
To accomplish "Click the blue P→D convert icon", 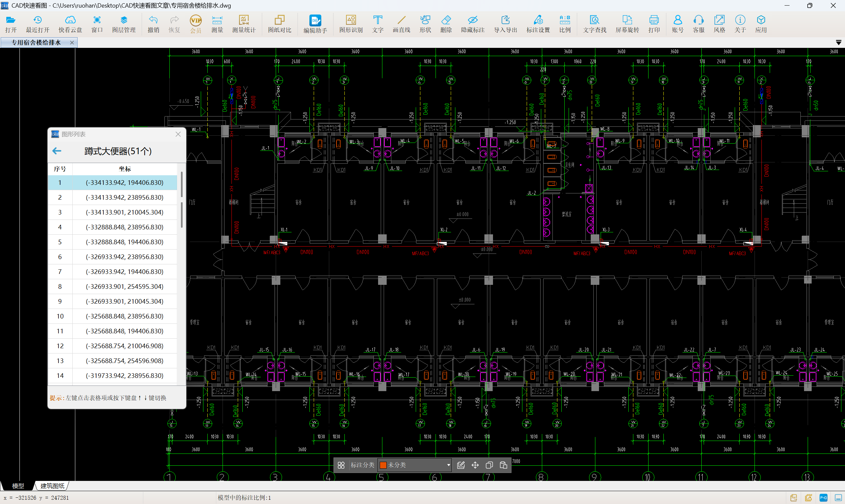I will pos(823,497).
